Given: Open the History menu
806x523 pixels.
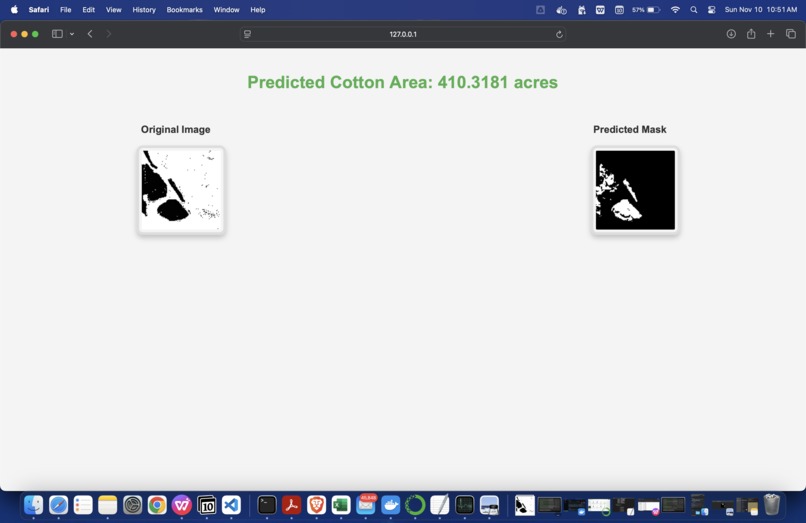Looking at the screenshot, I should point(144,10).
